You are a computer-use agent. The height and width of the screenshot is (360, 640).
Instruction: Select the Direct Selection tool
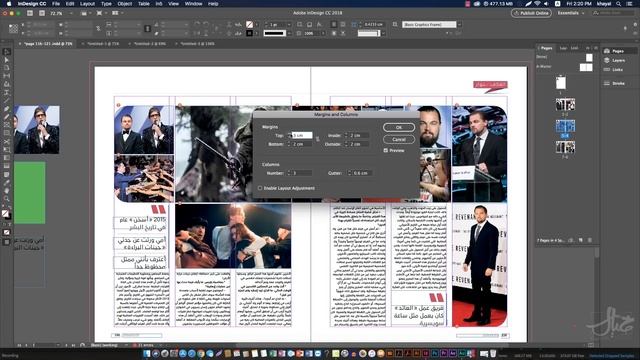[7, 60]
